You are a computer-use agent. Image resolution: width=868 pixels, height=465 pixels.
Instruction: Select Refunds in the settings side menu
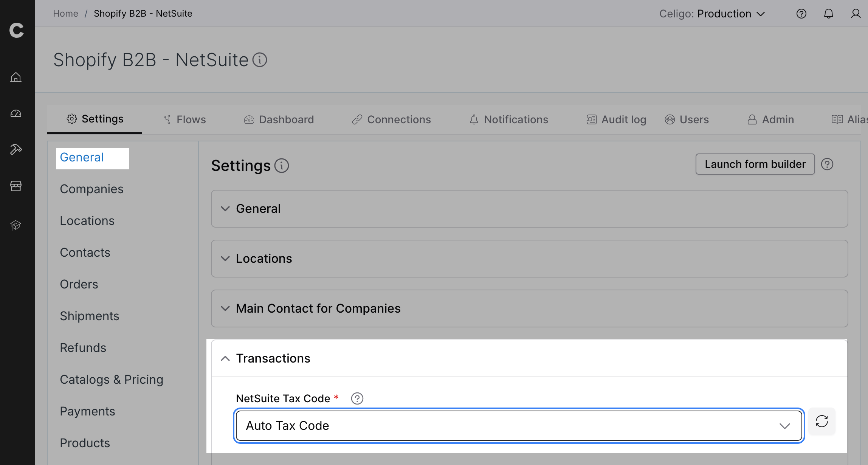(83, 348)
